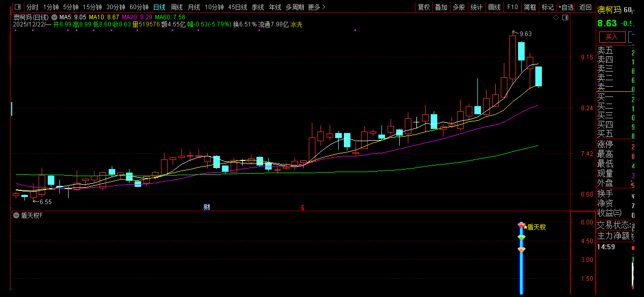Add stock with +自选 button
Screen dimensions: 644x297
point(566,7)
